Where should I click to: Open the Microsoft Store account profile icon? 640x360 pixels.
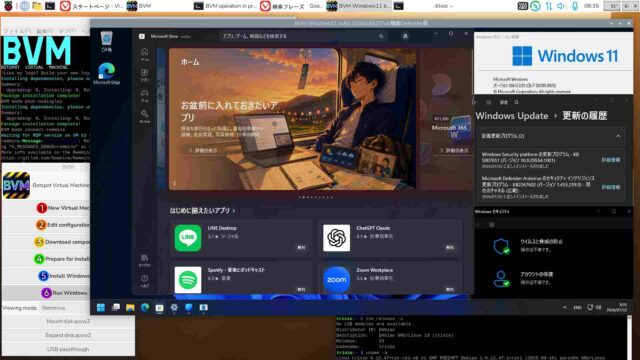(x=405, y=36)
